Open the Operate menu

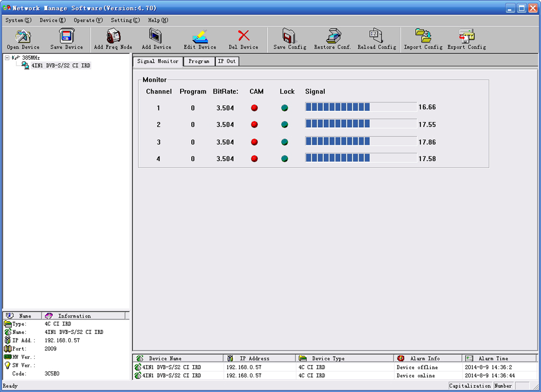(x=88, y=21)
